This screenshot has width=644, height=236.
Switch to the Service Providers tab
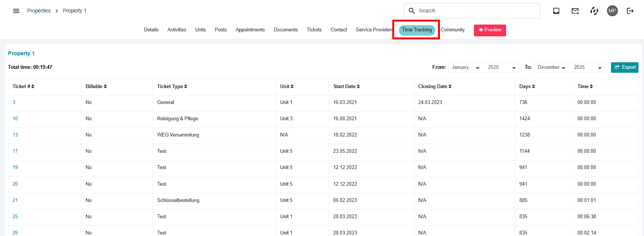(374, 30)
